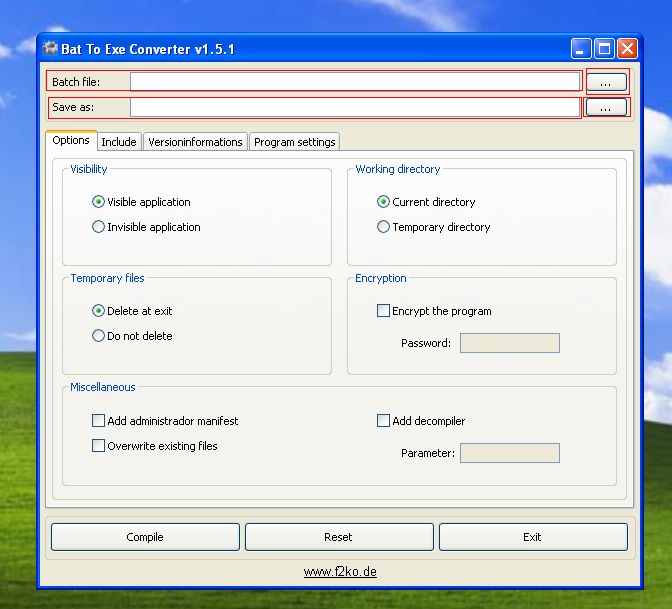
Task: Click the Exit button
Action: 533,537
